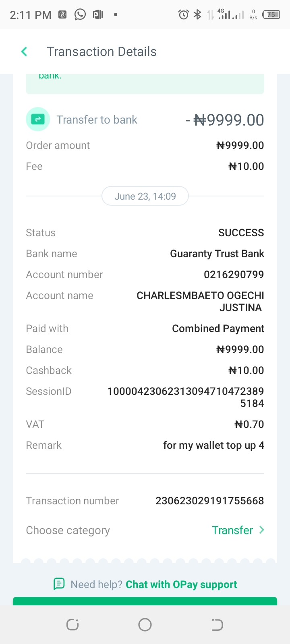290x644 pixels.
Task: Tap the green back arrow
Action: 24,52
